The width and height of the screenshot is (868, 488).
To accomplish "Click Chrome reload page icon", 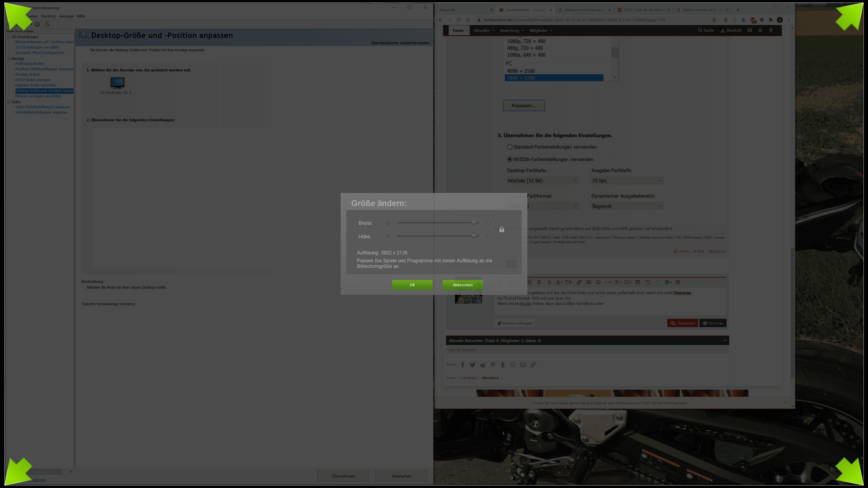I will 459,20.
